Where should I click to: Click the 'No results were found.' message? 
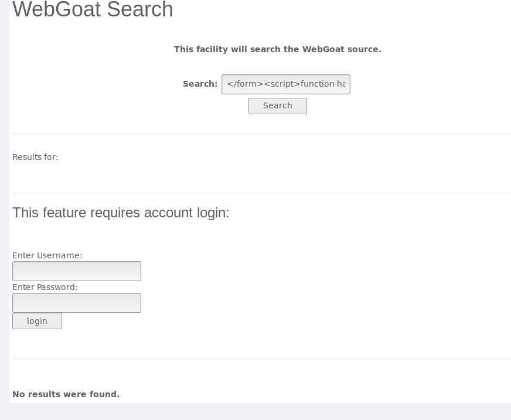[66, 394]
